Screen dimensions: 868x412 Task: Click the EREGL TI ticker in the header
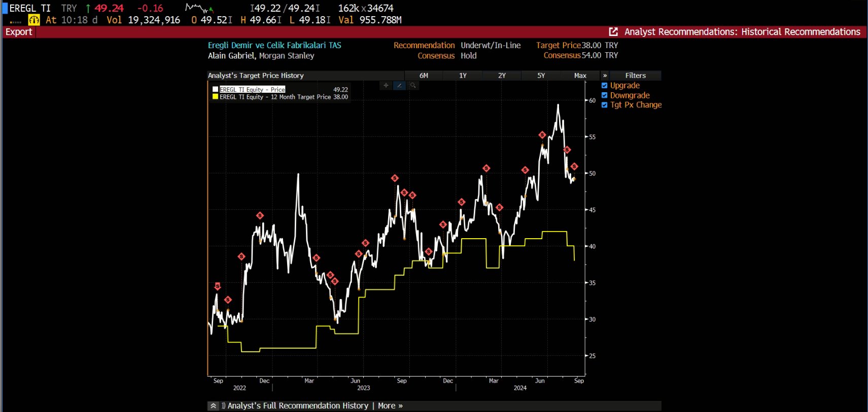coord(30,9)
